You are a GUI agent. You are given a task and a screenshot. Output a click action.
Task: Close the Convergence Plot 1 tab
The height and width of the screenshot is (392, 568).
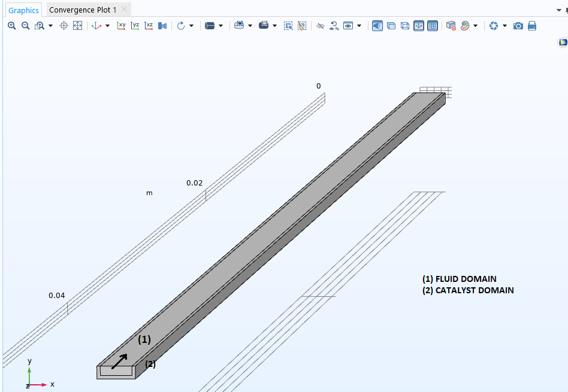coord(124,10)
